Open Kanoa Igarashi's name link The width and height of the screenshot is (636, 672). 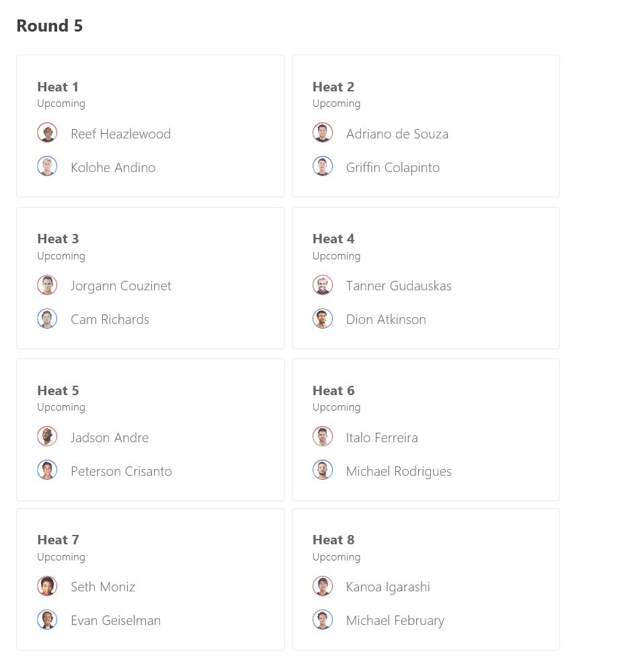tap(388, 587)
